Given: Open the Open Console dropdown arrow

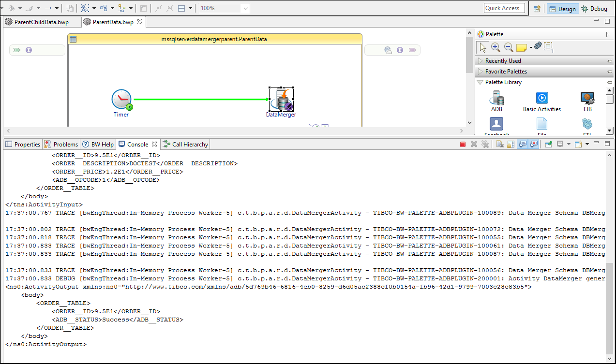Looking at the screenshot, I should (x=587, y=144).
